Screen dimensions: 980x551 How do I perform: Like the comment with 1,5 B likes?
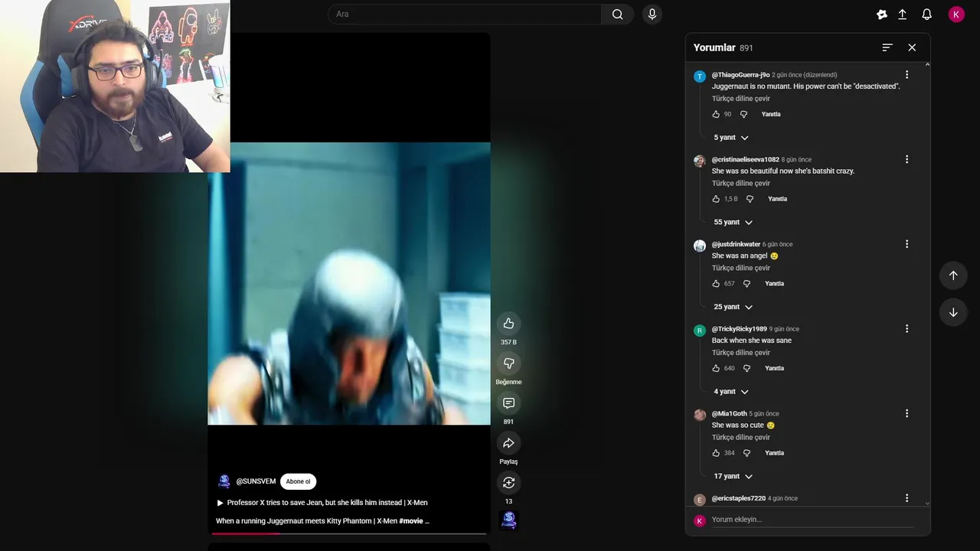click(x=716, y=199)
